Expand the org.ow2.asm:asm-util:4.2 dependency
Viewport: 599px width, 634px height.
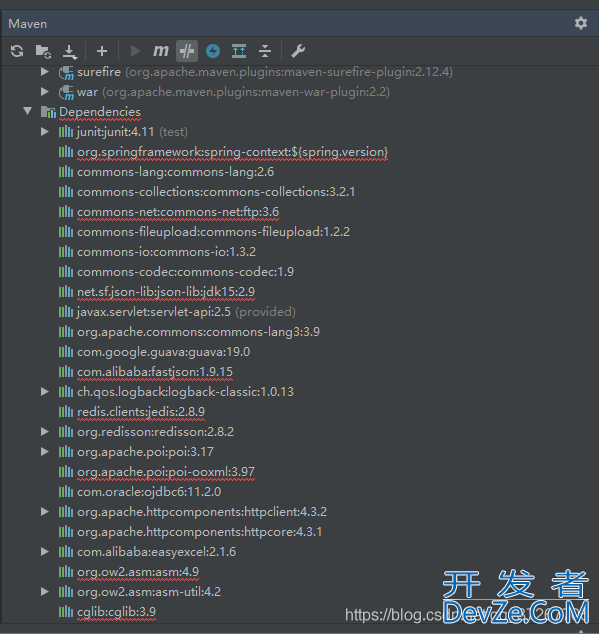point(45,592)
